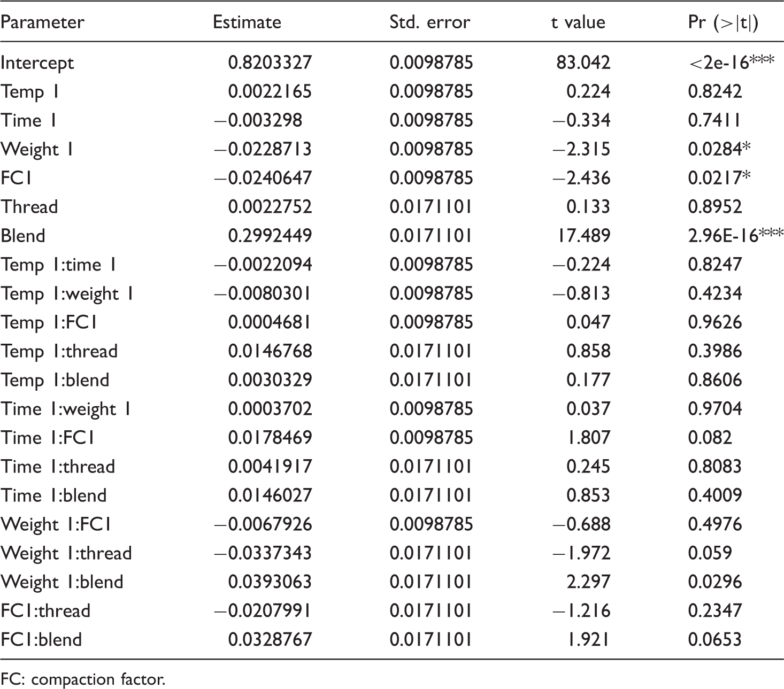Select the Blend parameter label
The height and width of the screenshot is (689, 784).
(x=22, y=236)
